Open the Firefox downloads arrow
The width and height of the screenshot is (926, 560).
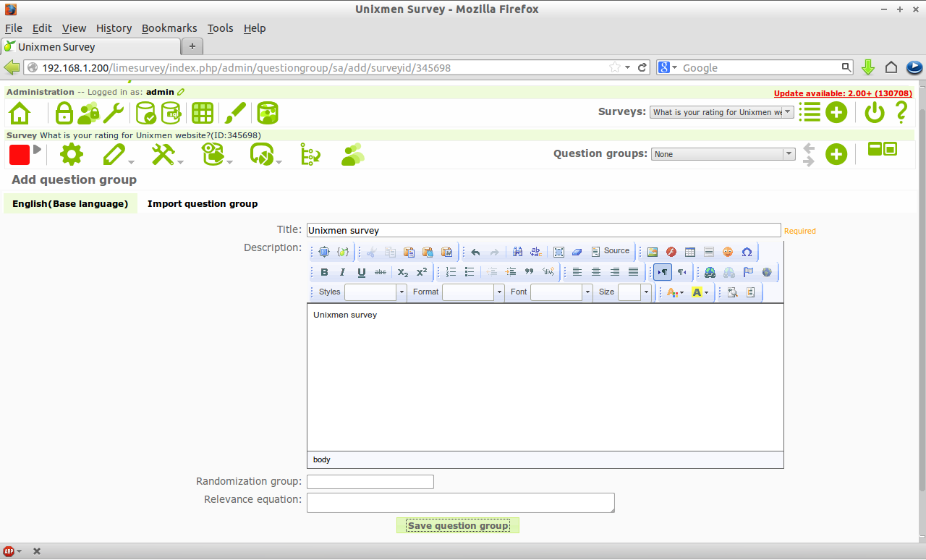[x=868, y=67]
